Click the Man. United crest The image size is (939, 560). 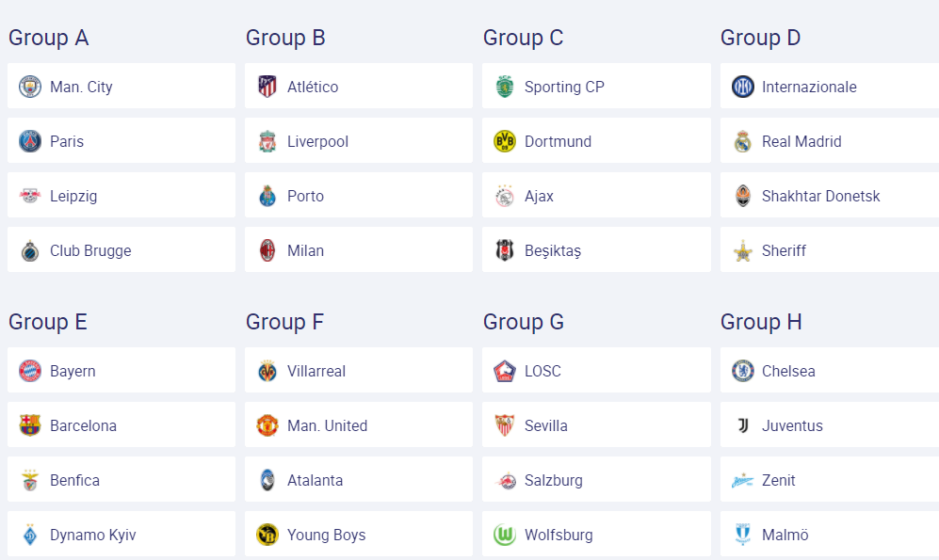[x=267, y=425]
